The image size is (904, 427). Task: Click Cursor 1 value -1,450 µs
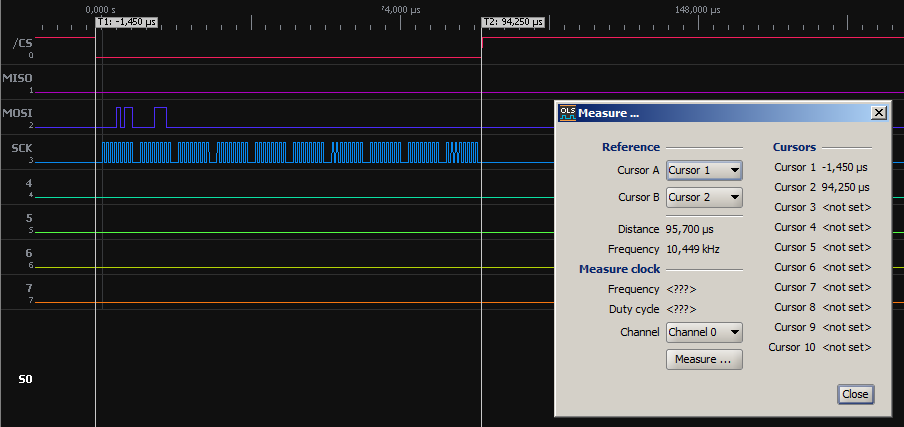[844, 167]
